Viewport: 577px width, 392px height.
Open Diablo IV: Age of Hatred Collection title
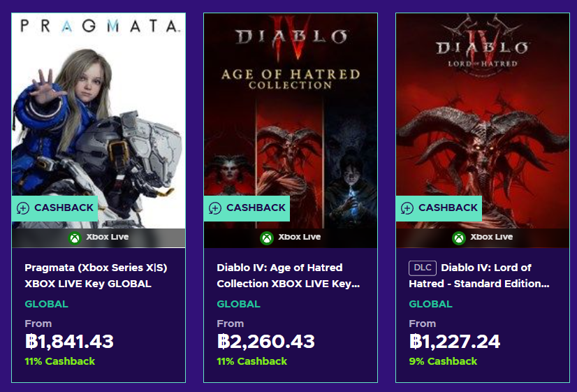point(289,275)
